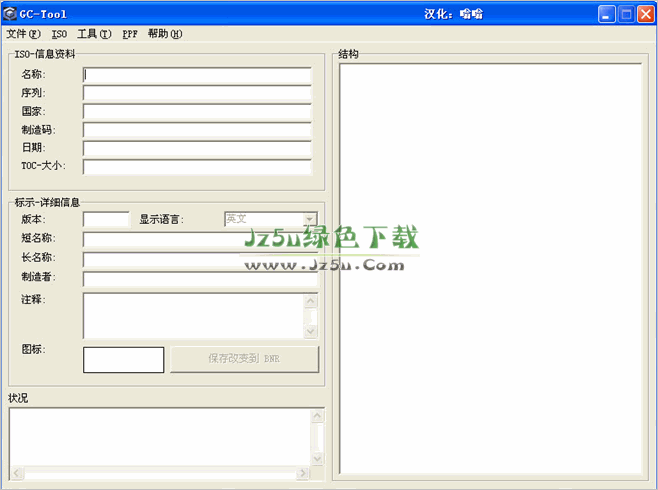
Task: Open the ISO menu
Action: [x=60, y=34]
